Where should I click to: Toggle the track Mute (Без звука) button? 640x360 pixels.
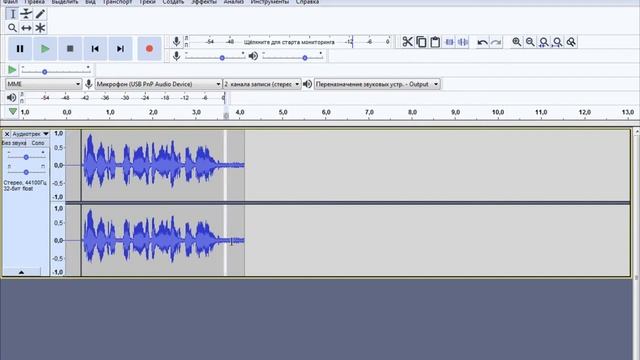point(15,143)
